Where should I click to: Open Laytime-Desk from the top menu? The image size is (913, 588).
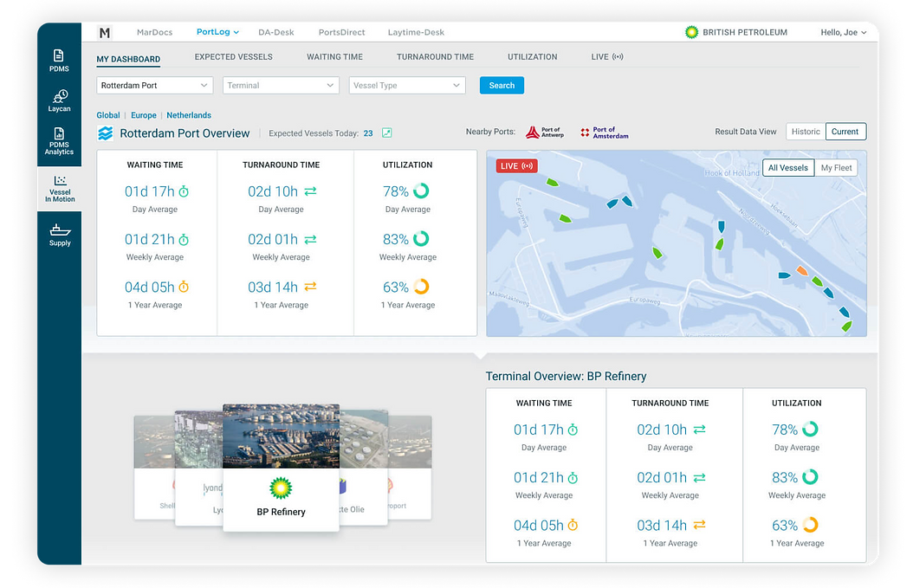tap(417, 33)
